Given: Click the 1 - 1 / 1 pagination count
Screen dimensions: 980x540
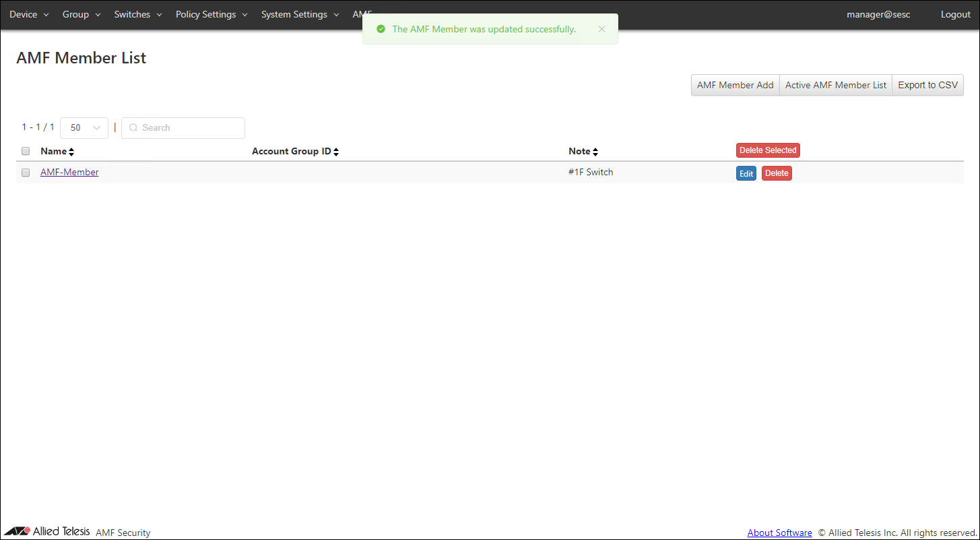Looking at the screenshot, I should [x=38, y=127].
